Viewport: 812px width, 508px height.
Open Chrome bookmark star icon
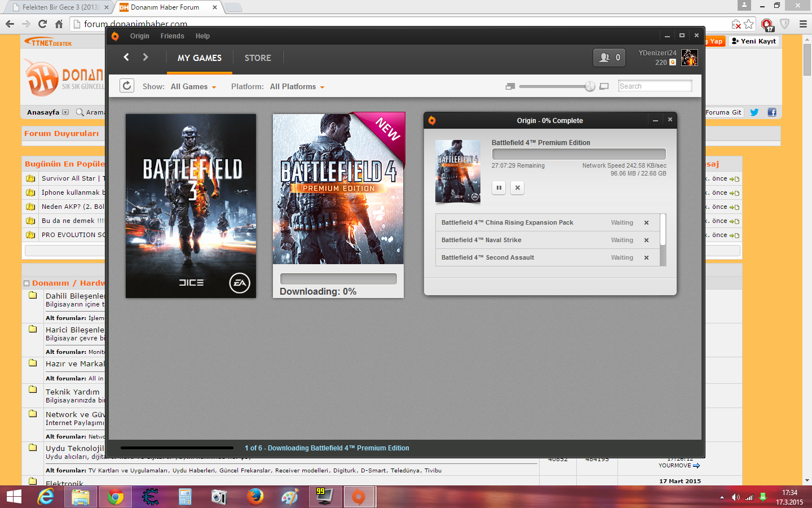(749, 24)
